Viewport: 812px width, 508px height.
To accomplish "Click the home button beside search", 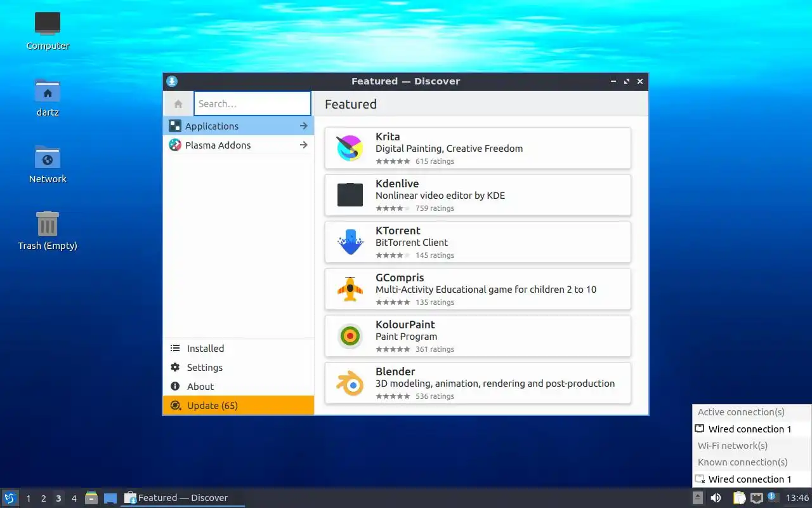I will 178,104.
